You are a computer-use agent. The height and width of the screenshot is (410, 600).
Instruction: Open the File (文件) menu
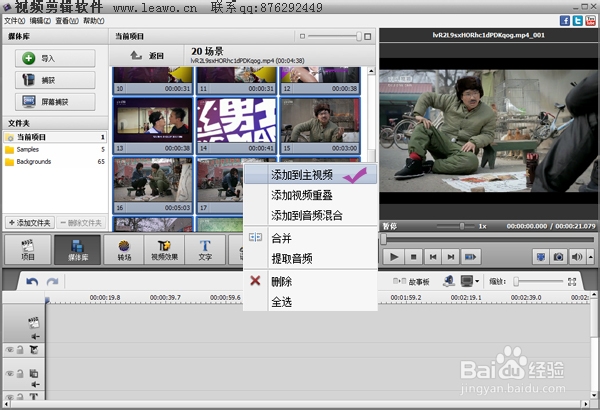pyautogui.click(x=15, y=21)
